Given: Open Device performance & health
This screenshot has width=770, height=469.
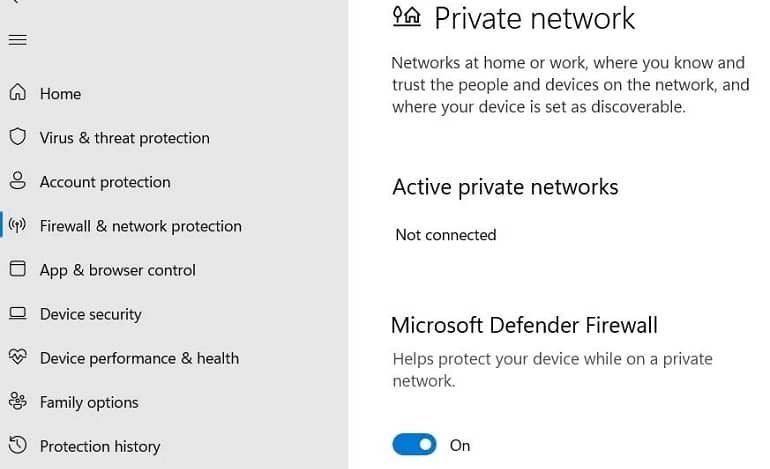Looking at the screenshot, I should pyautogui.click(x=139, y=359).
